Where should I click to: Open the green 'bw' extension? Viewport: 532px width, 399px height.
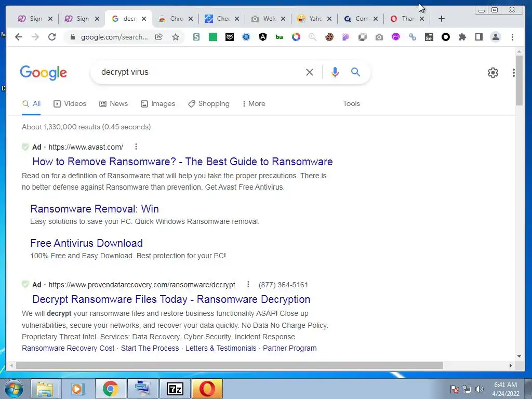279,37
